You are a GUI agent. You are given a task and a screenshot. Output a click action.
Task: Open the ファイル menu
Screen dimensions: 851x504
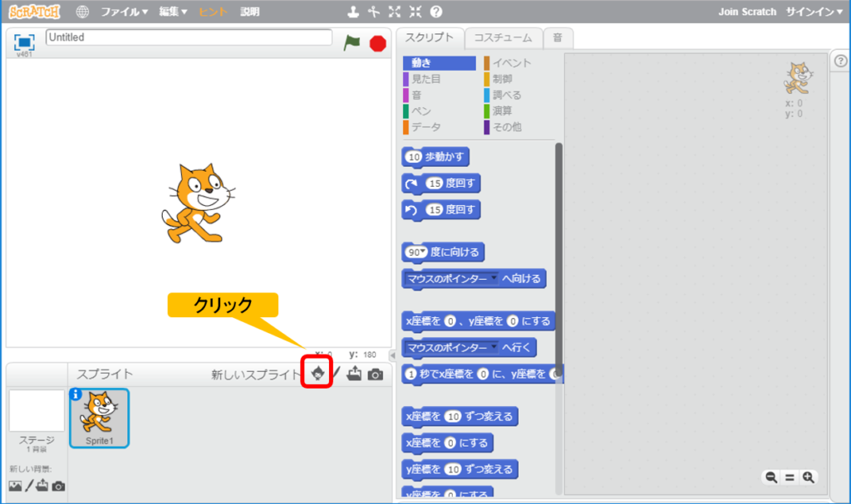click(121, 12)
